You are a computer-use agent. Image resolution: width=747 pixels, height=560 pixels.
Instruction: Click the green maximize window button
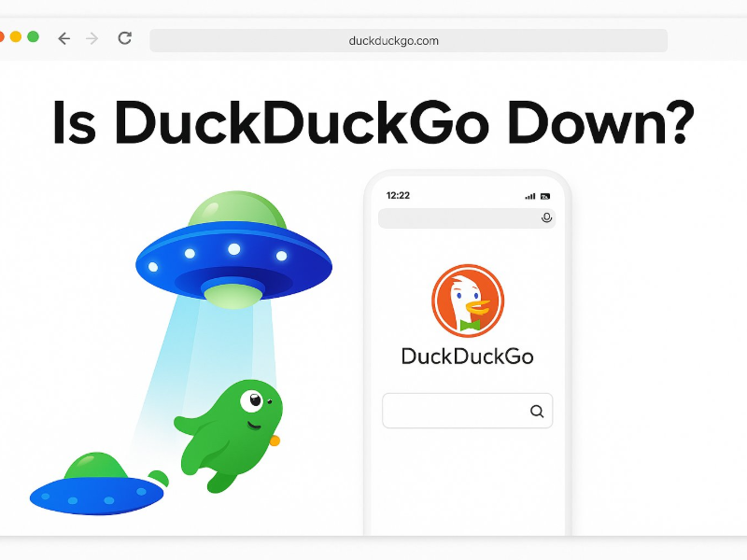[x=33, y=36]
